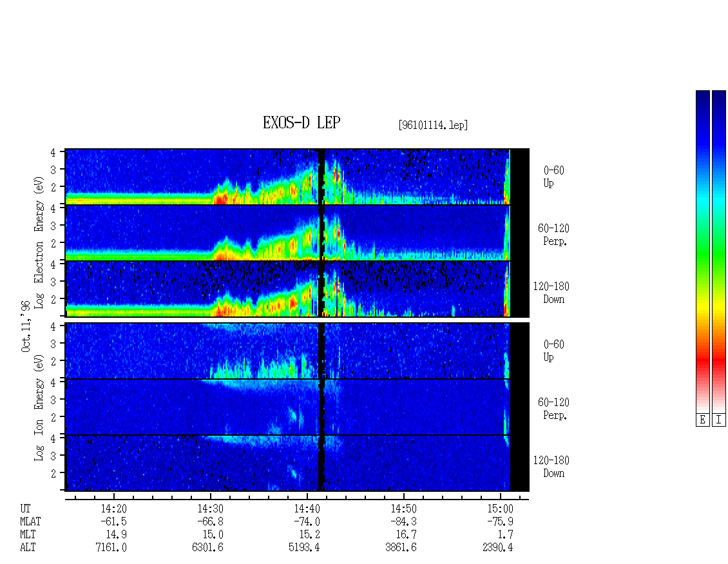Click MLT value 16.7

[407, 535]
